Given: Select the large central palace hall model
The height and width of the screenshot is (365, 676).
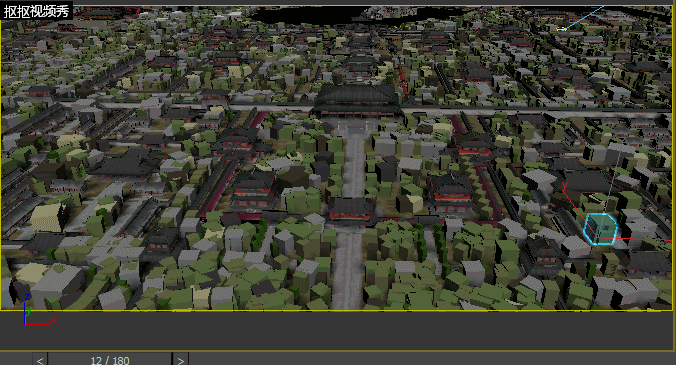Looking at the screenshot, I should coord(357,102).
